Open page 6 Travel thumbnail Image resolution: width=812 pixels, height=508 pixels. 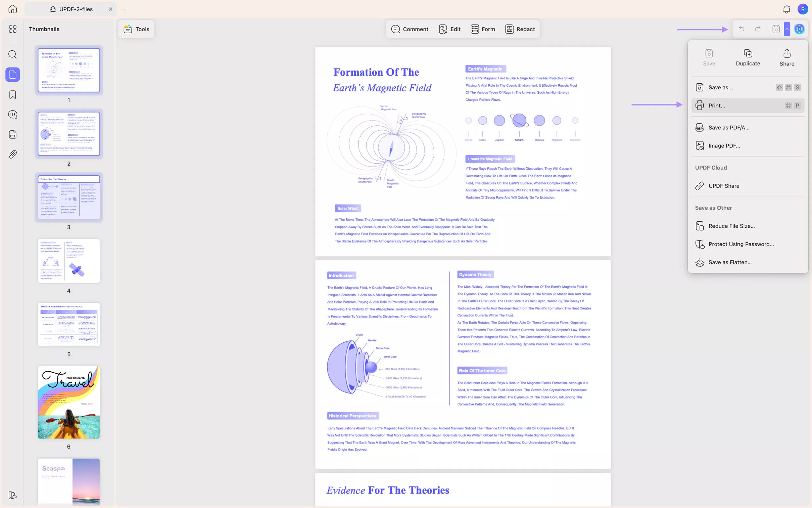click(69, 402)
